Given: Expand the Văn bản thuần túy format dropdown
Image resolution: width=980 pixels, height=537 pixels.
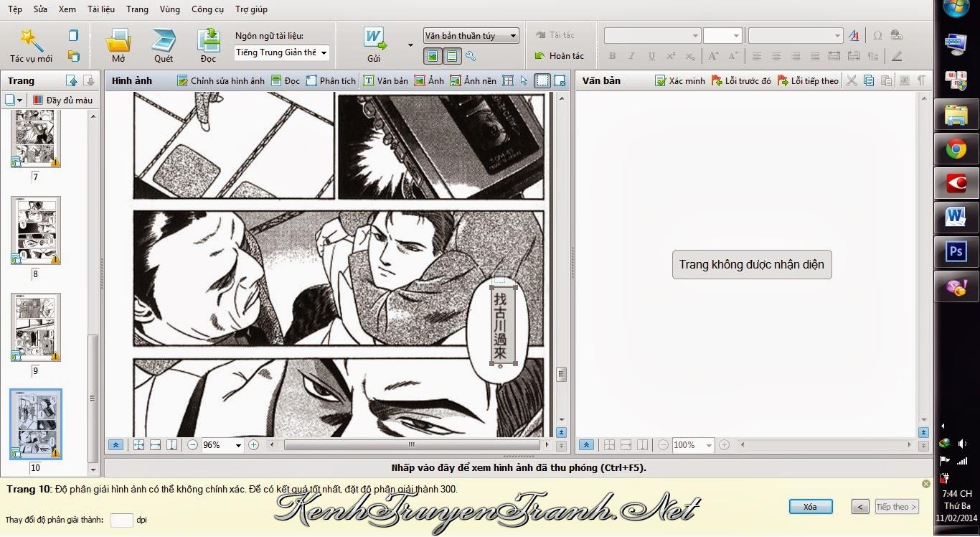Looking at the screenshot, I should coord(471,35).
